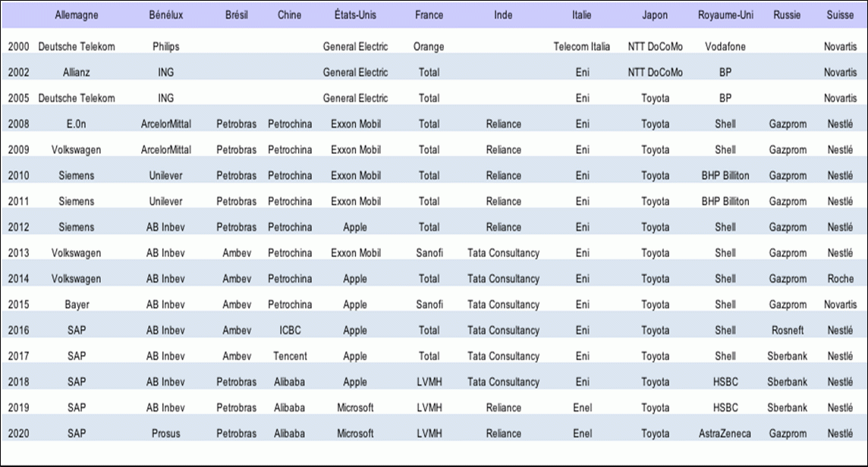This screenshot has width=868, height=467.
Task: Click the Orange cell under France
Action: [x=429, y=46]
